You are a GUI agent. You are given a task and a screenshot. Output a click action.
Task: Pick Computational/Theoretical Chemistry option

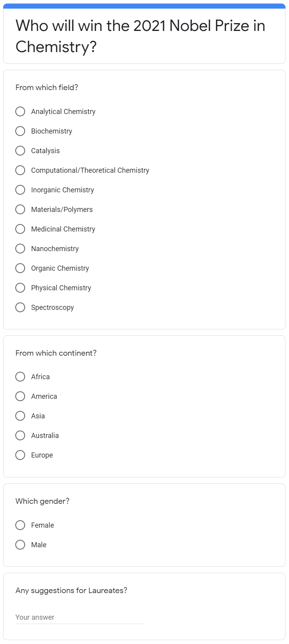(x=20, y=170)
